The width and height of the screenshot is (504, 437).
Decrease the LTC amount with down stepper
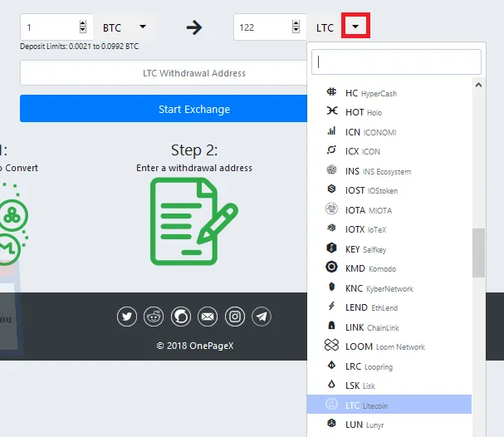click(x=296, y=30)
